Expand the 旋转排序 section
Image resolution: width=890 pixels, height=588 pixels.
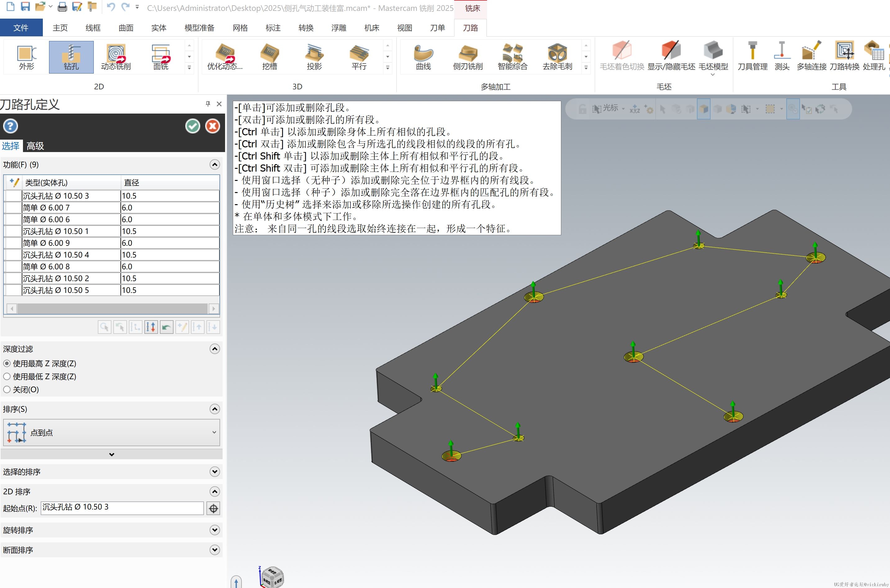(215, 530)
